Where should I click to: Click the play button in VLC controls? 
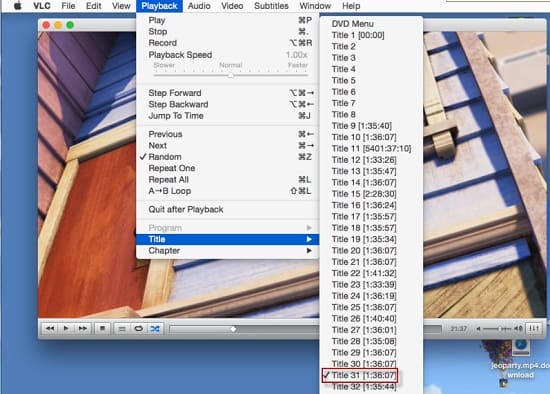66,329
